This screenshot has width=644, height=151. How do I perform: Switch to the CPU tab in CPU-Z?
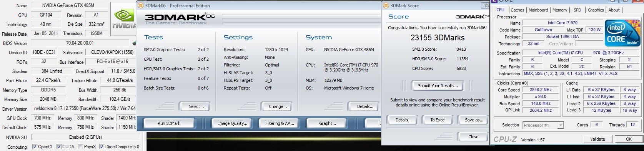click(x=500, y=10)
